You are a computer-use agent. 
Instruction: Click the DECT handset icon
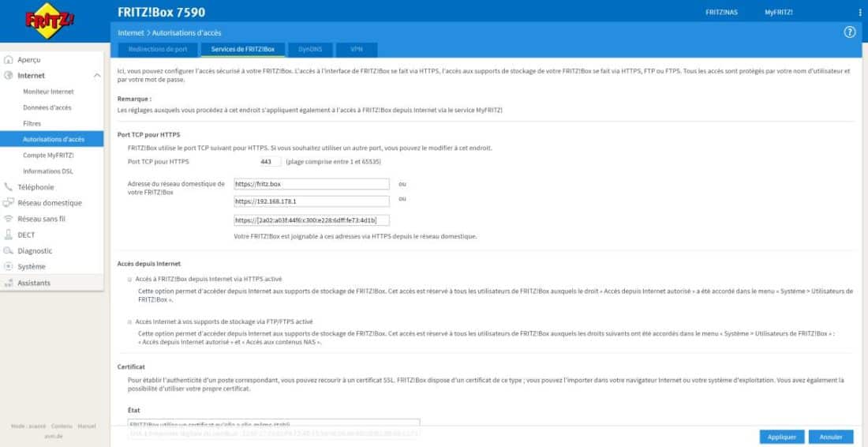click(x=9, y=235)
